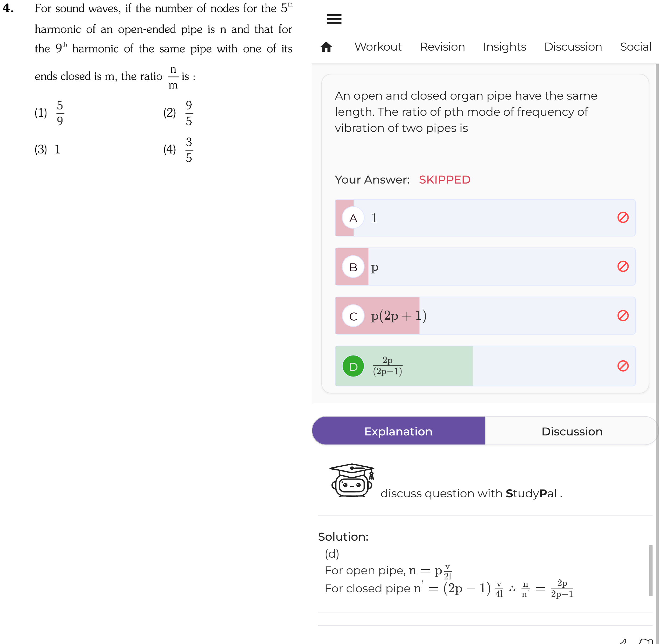The height and width of the screenshot is (644, 666).
Task: Open discuss question with StudyPal link
Action: (471, 493)
